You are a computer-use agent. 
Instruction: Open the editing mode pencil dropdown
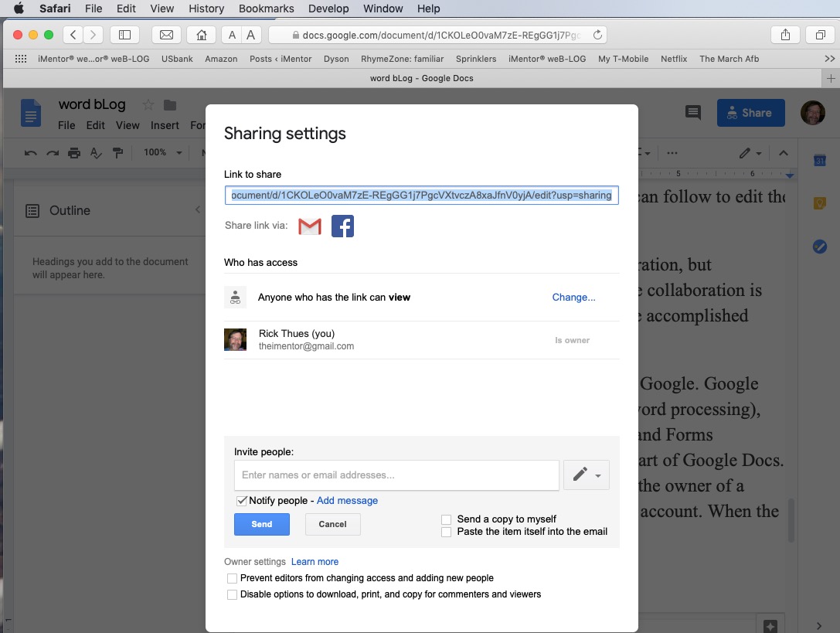pyautogui.click(x=750, y=153)
